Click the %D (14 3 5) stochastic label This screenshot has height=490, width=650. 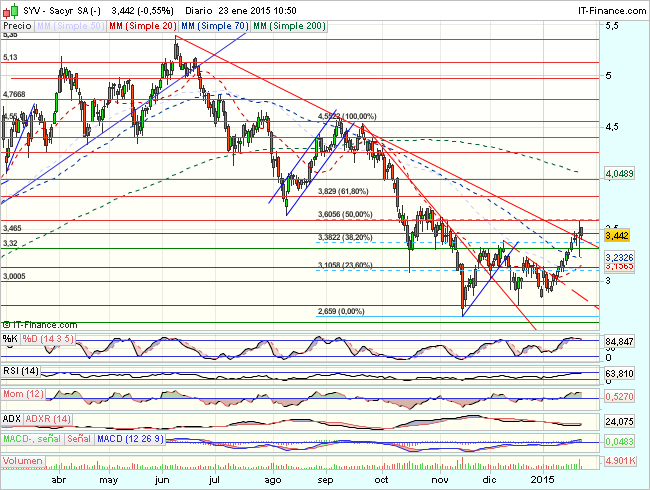click(x=46, y=339)
